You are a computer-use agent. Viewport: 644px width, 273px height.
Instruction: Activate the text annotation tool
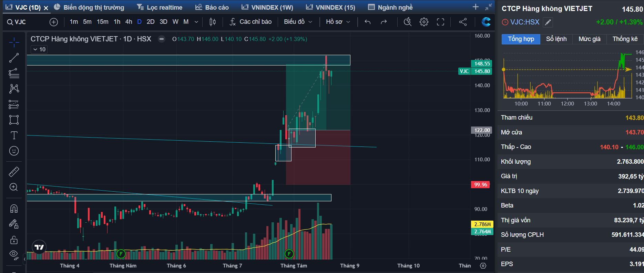click(14, 135)
